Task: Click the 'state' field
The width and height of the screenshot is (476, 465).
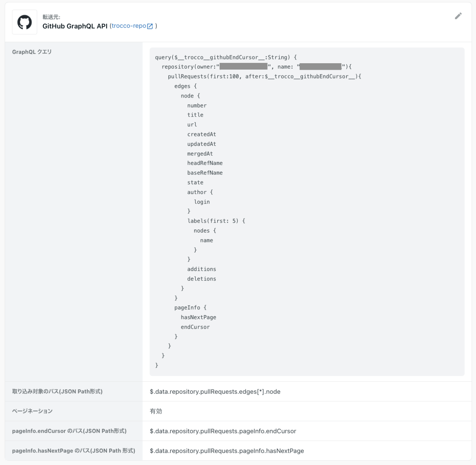Action: [195, 183]
